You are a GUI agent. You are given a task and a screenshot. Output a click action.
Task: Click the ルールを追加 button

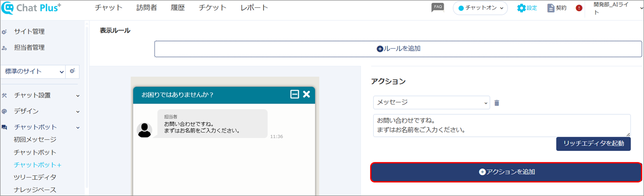pos(398,49)
